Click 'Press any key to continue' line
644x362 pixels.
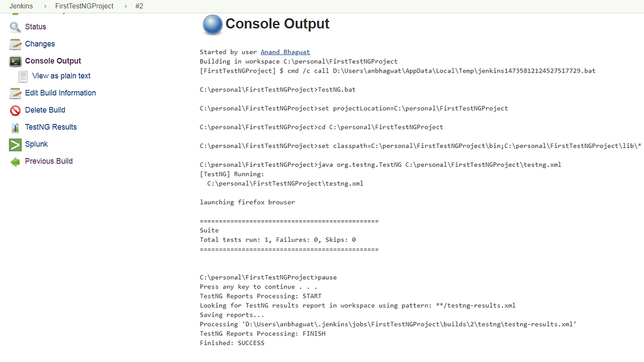coord(258,286)
